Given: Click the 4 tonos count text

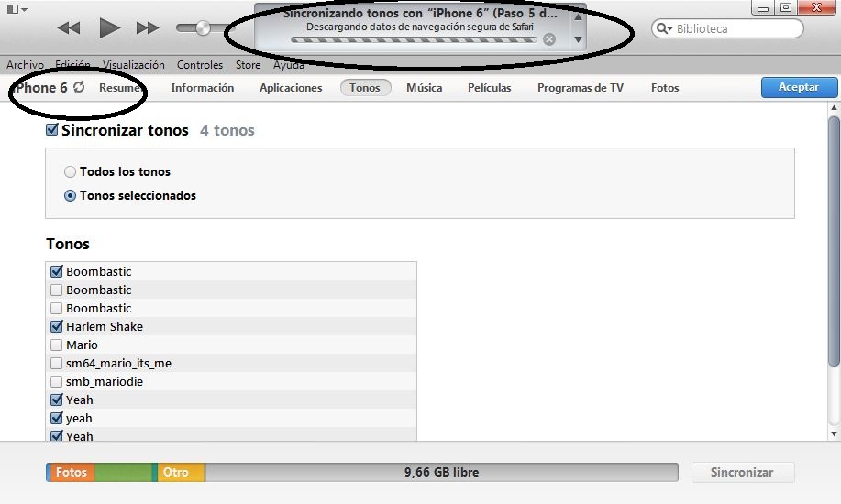Looking at the screenshot, I should [x=227, y=130].
